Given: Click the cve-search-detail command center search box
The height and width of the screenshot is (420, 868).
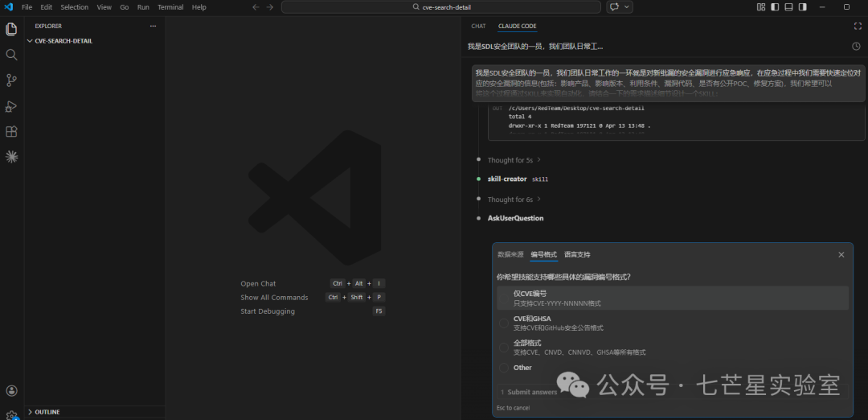Looking at the screenshot, I should pos(440,7).
